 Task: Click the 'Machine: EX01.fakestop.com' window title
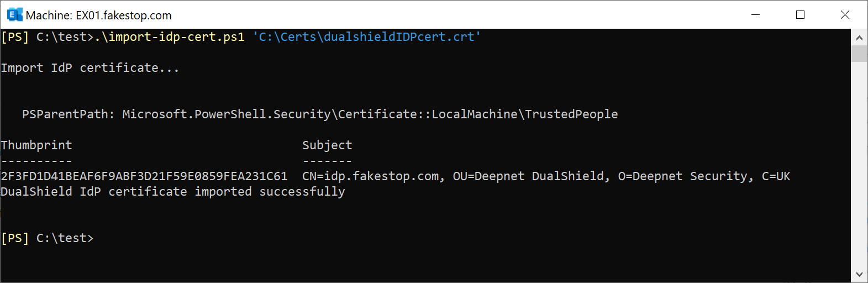[x=98, y=15]
